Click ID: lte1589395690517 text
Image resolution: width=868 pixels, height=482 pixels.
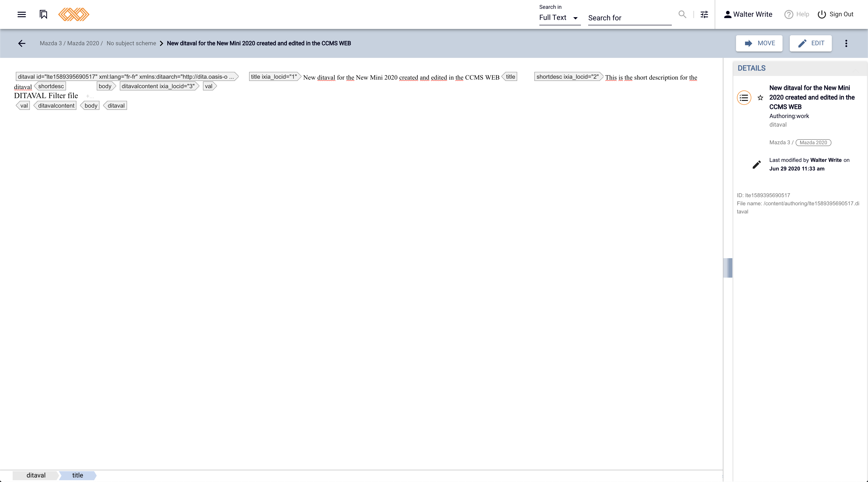pyautogui.click(x=763, y=195)
